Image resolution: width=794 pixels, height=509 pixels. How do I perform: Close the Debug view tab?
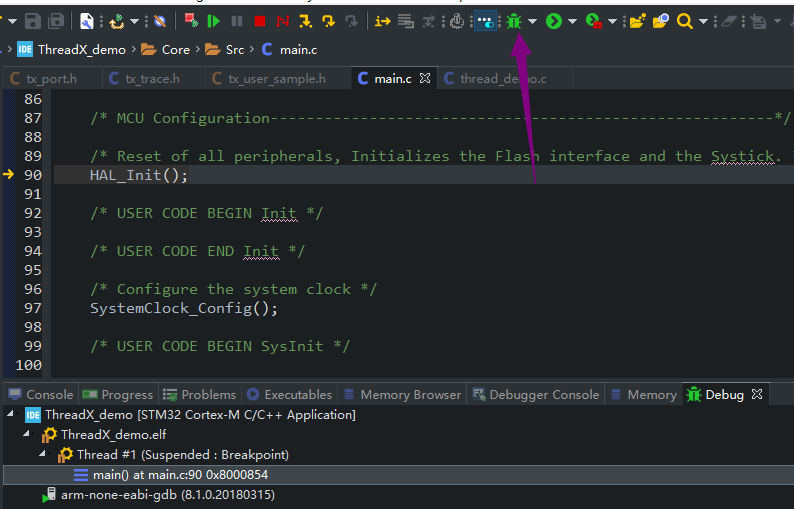click(757, 394)
